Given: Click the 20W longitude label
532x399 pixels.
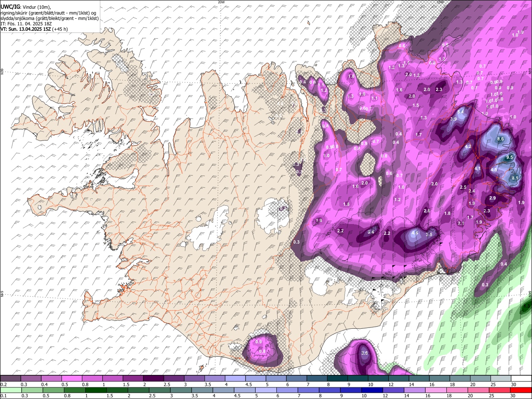Looking at the screenshot, I should click(x=221, y=2).
